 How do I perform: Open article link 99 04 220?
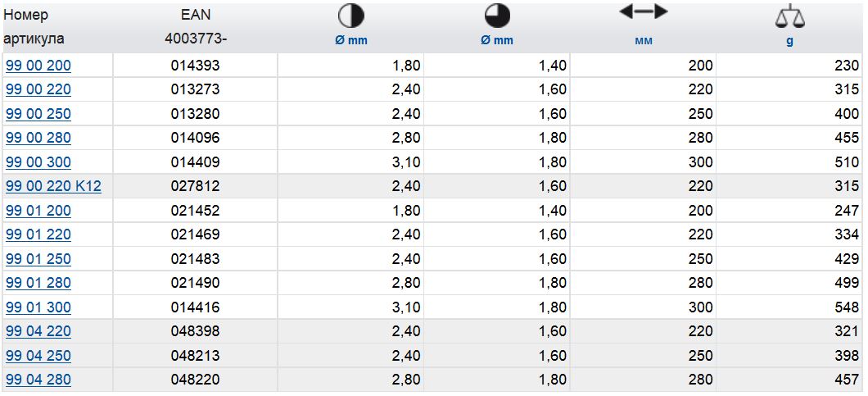coord(38,331)
